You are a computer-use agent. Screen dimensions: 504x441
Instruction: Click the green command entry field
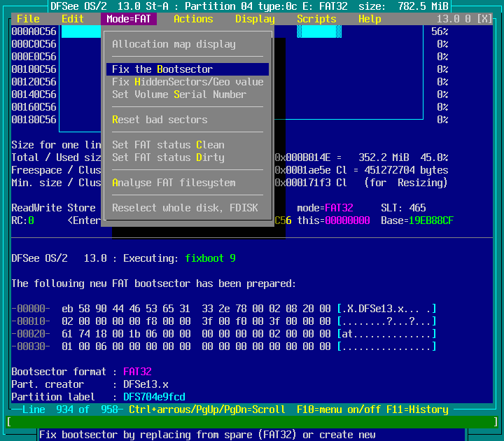252,421
